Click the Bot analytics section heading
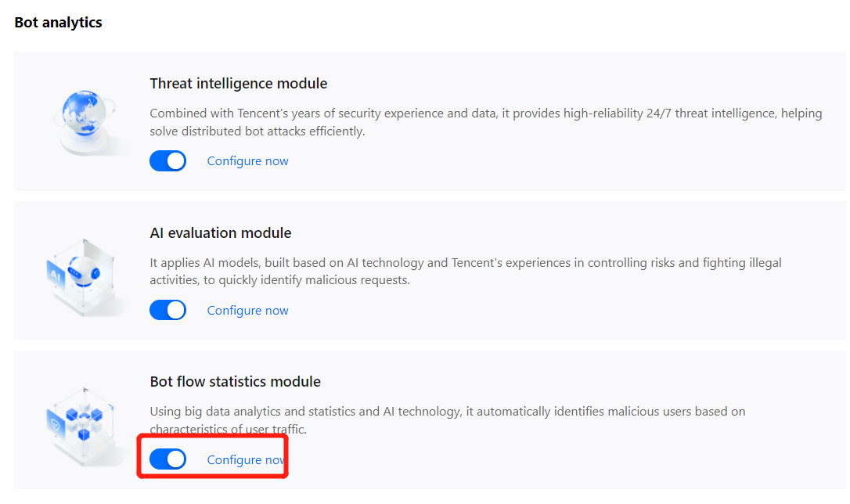This screenshot has height=504, width=850. 59,23
